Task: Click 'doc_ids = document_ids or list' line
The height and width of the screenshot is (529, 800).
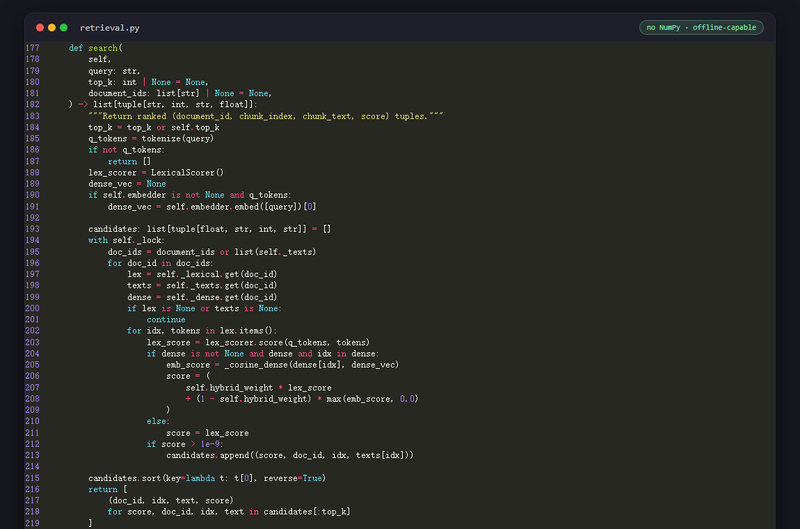Action: click(212, 253)
